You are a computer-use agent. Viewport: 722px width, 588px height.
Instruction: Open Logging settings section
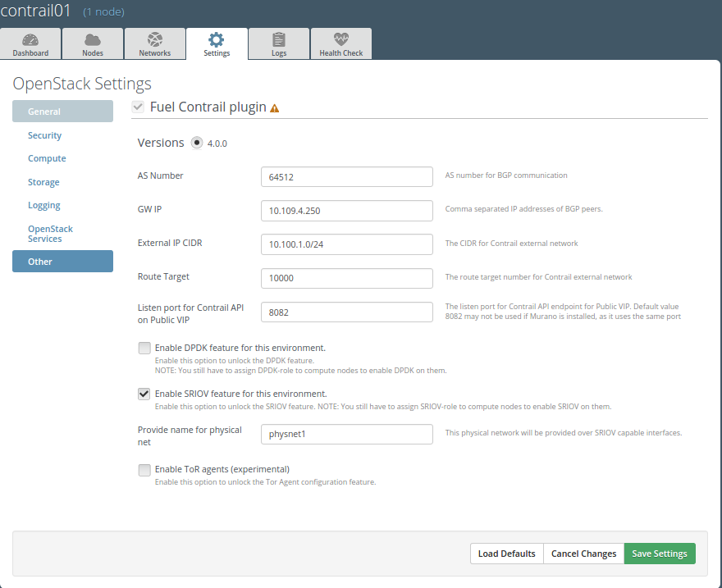(x=44, y=205)
